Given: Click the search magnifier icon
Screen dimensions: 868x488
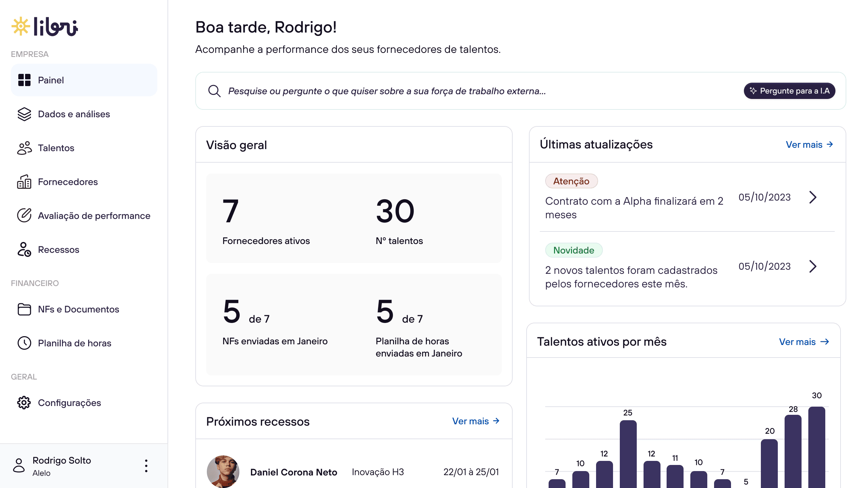Looking at the screenshot, I should (x=214, y=91).
